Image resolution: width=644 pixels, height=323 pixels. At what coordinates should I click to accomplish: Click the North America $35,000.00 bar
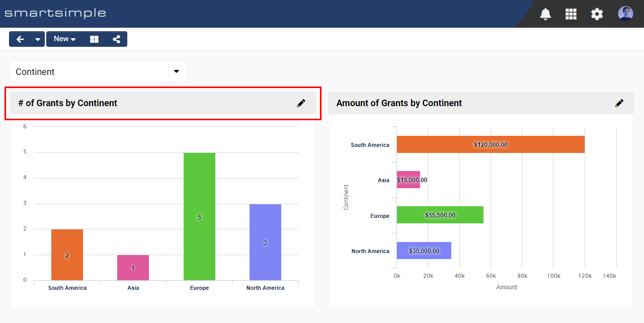tap(424, 251)
